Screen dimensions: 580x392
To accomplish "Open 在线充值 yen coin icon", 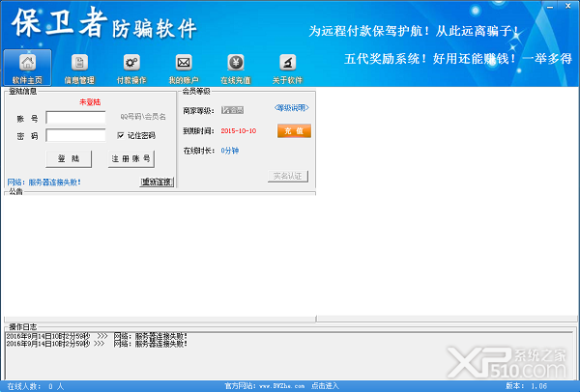I will 236,68.
